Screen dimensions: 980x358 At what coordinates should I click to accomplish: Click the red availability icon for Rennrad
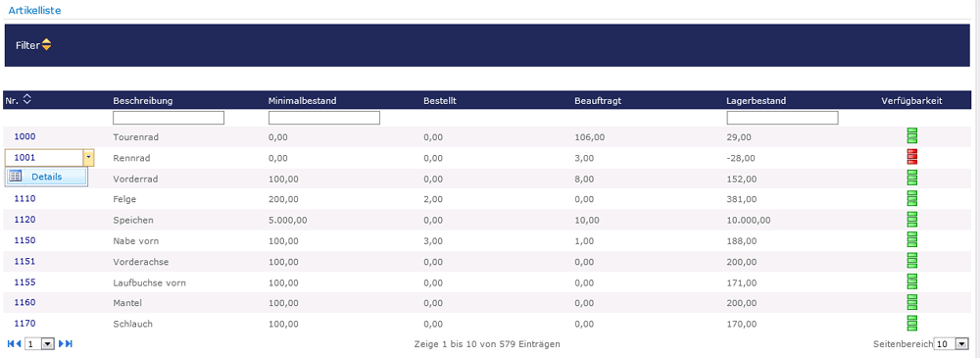(x=911, y=158)
